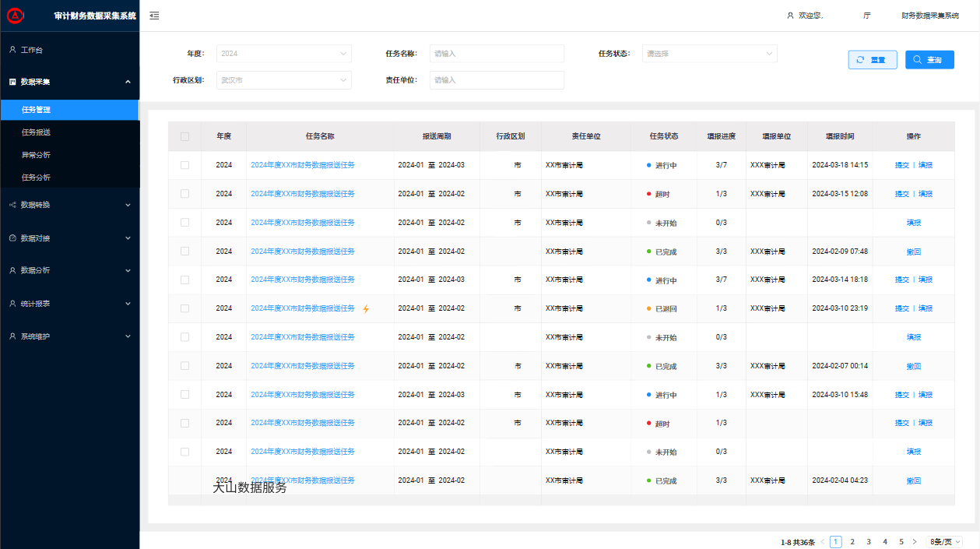980x549 pixels.
Task: Click the 查询 search button
Action: coord(929,60)
